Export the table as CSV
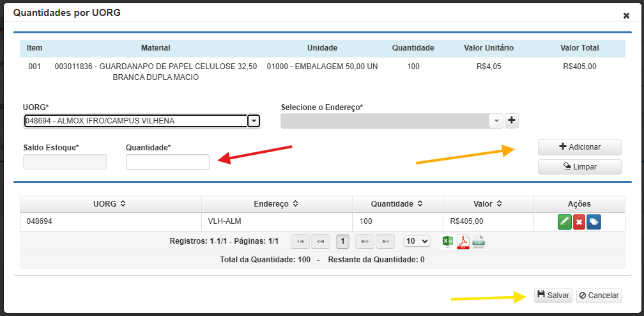 (x=478, y=241)
